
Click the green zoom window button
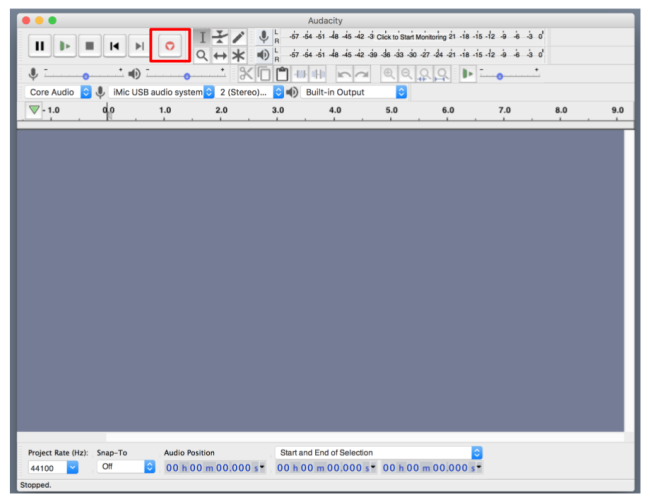(x=52, y=20)
